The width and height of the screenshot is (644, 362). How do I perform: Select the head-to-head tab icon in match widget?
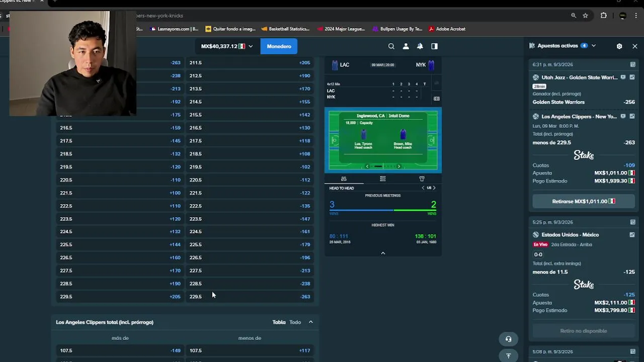coord(344,178)
